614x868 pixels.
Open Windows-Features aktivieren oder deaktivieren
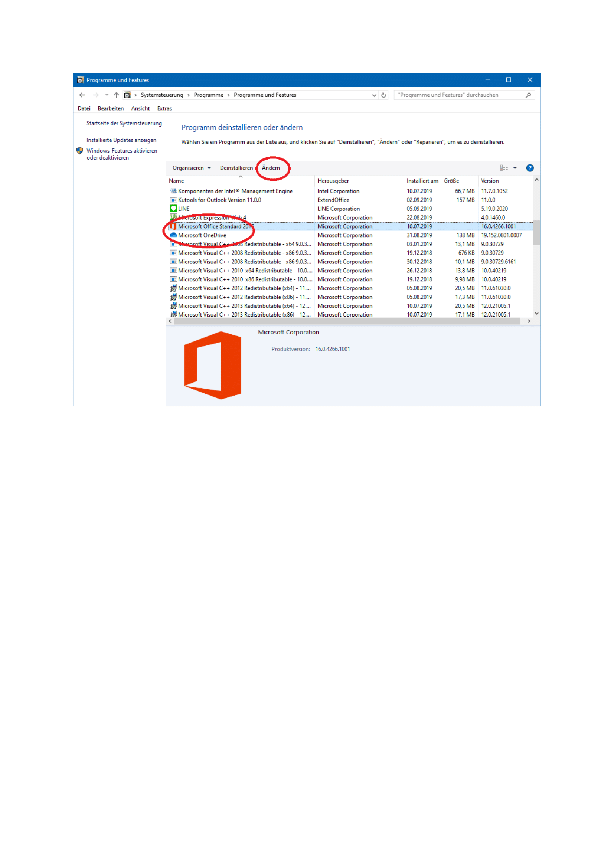122,154
